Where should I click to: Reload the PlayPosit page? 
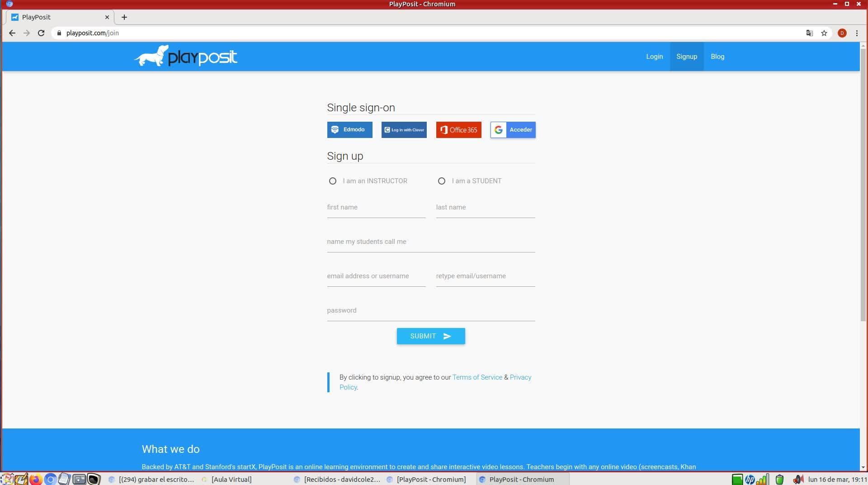coord(41,33)
